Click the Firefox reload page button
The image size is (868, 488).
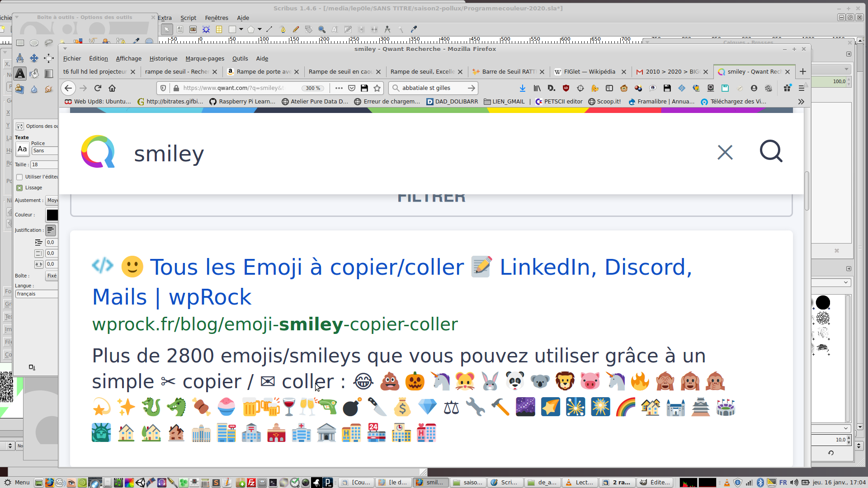click(x=98, y=88)
